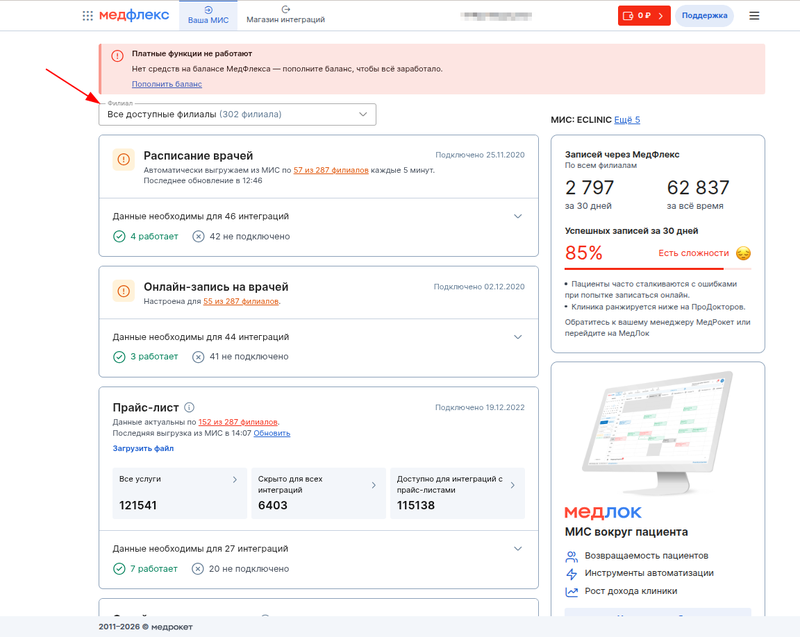The height and width of the screenshot is (637, 800).
Task: Click the sad face emoji near 85%
Action: [x=741, y=254]
